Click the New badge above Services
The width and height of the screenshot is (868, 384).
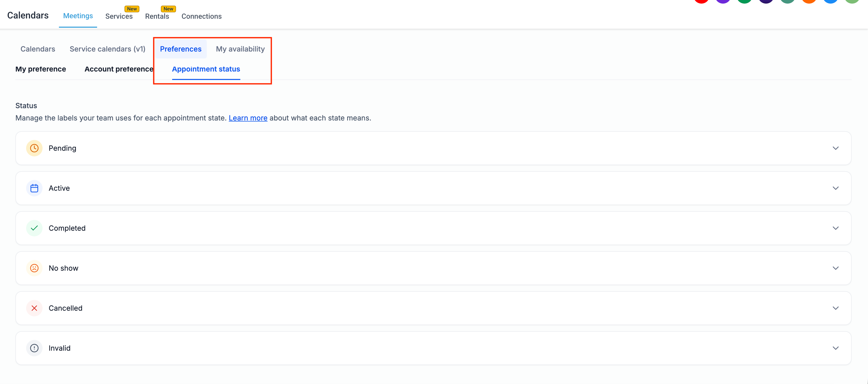pyautogui.click(x=132, y=9)
